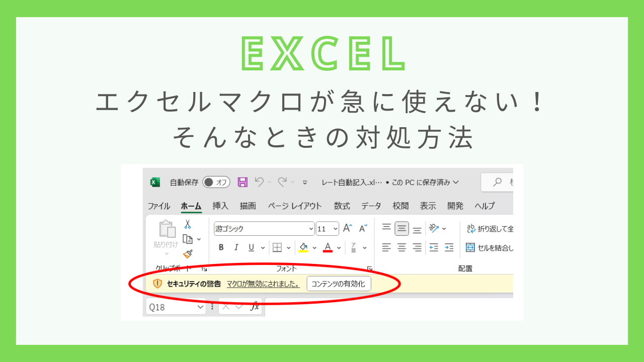
Task: Open the Q18 name box dropdown
Action: click(x=200, y=307)
